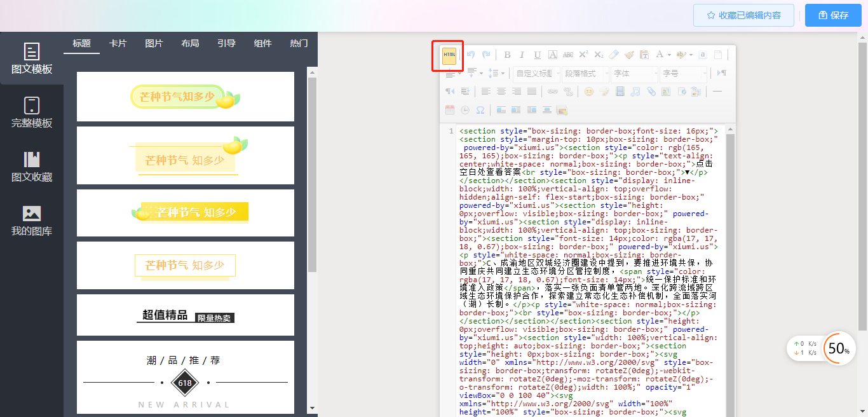Click the eraser clear formatting icon
This screenshot has width=868, height=417.
click(614, 55)
